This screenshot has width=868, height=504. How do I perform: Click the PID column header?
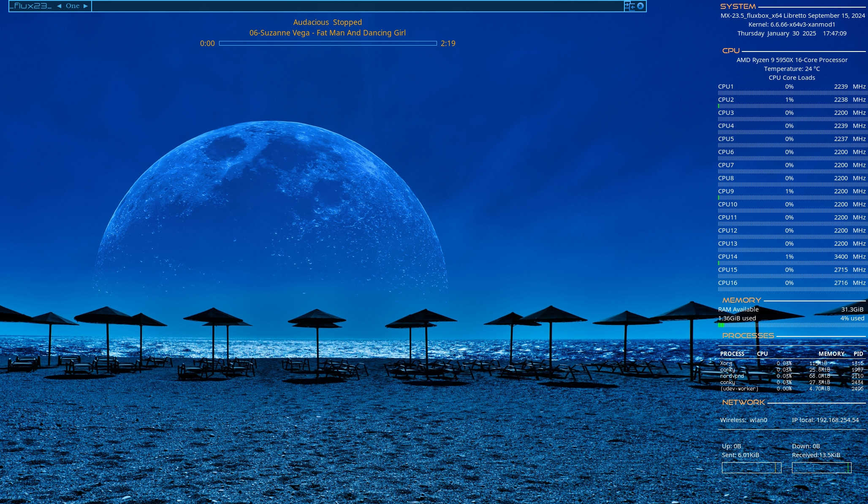(858, 354)
